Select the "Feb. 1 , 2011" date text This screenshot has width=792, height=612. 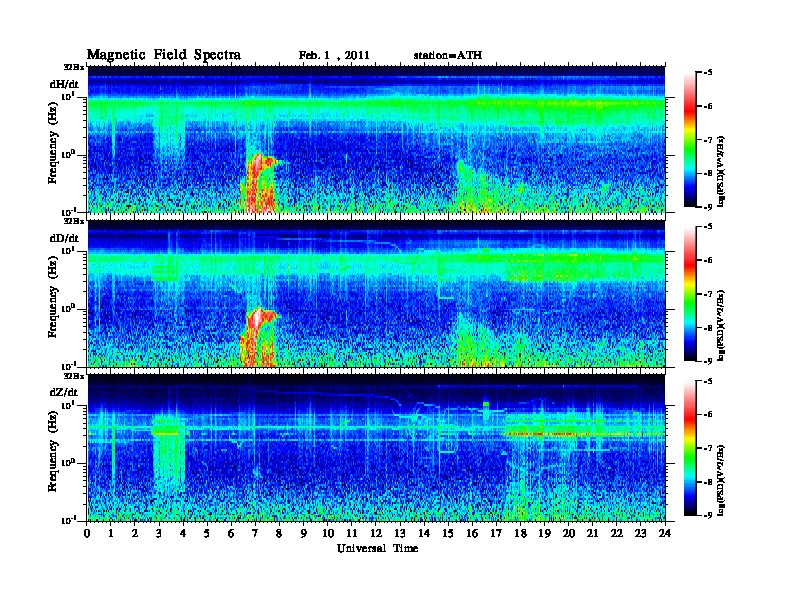[x=334, y=56]
